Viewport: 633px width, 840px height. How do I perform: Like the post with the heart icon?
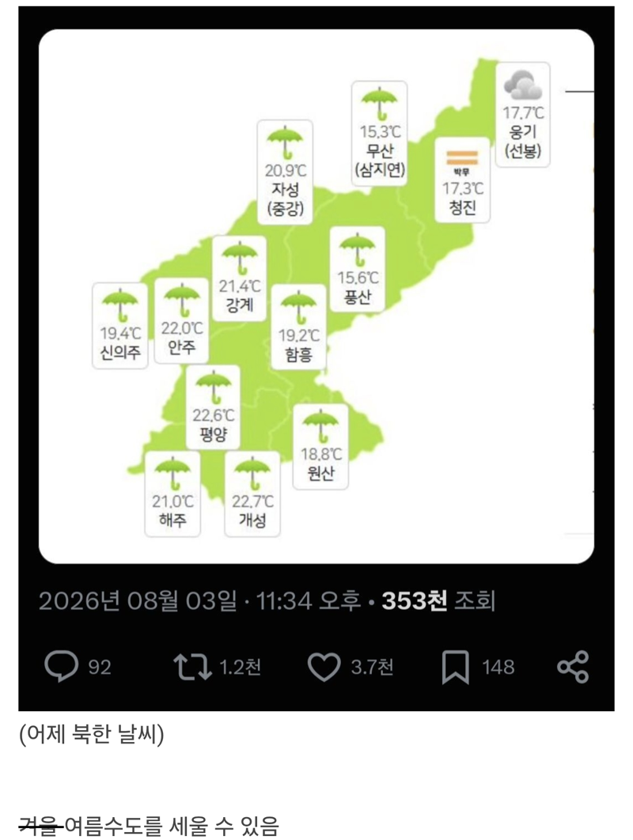(324, 667)
